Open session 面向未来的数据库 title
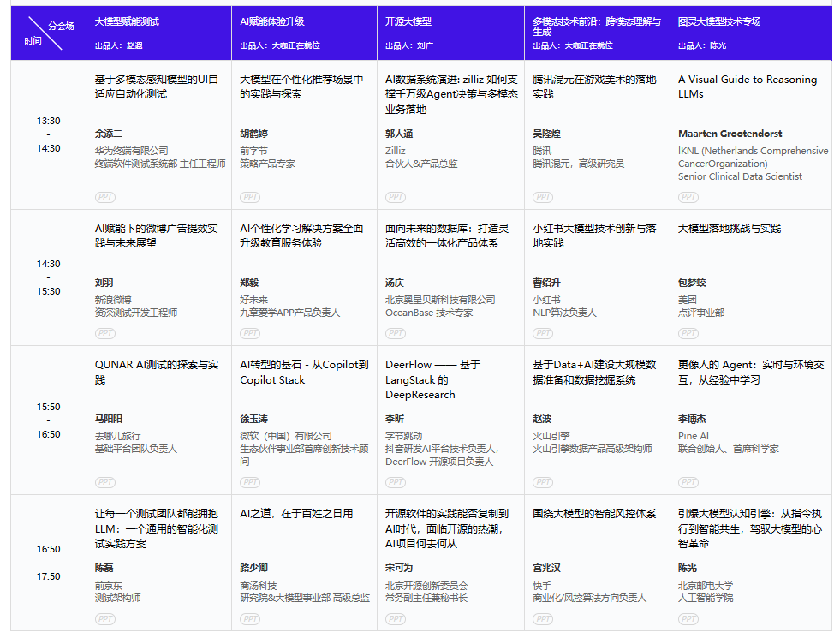This screenshot has height=638, width=840. coord(447,236)
